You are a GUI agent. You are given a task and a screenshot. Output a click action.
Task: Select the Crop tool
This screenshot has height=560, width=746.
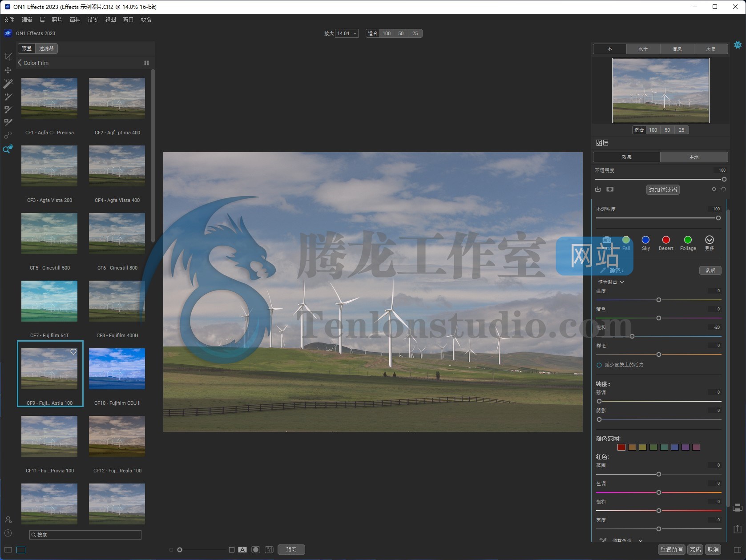pos(8,57)
